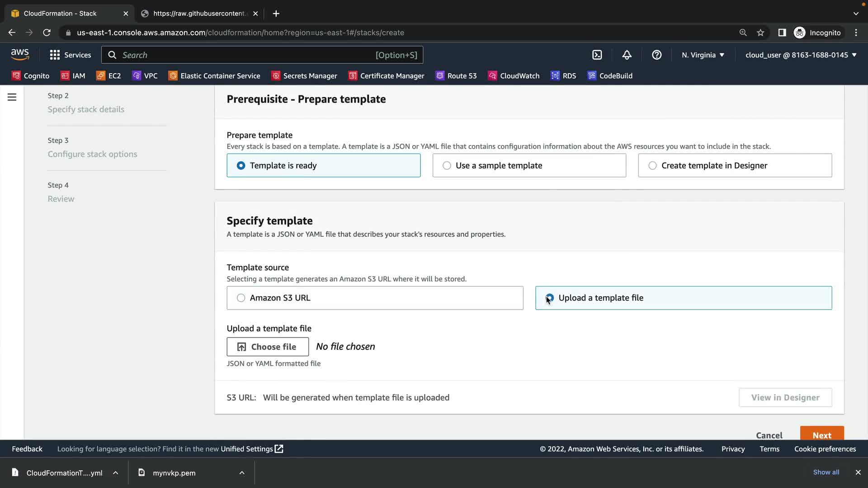This screenshot has height=488, width=868.
Task: Expand the CloudFormation yml download options chevron
Action: 115,473
